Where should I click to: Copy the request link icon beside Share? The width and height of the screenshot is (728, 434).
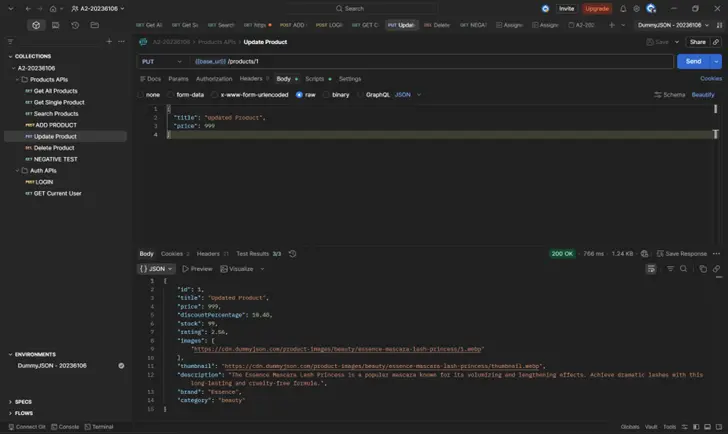[716, 42]
